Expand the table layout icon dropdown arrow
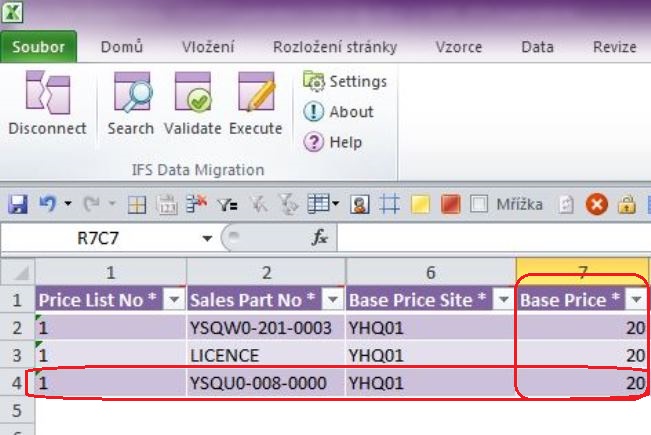 [x=335, y=204]
